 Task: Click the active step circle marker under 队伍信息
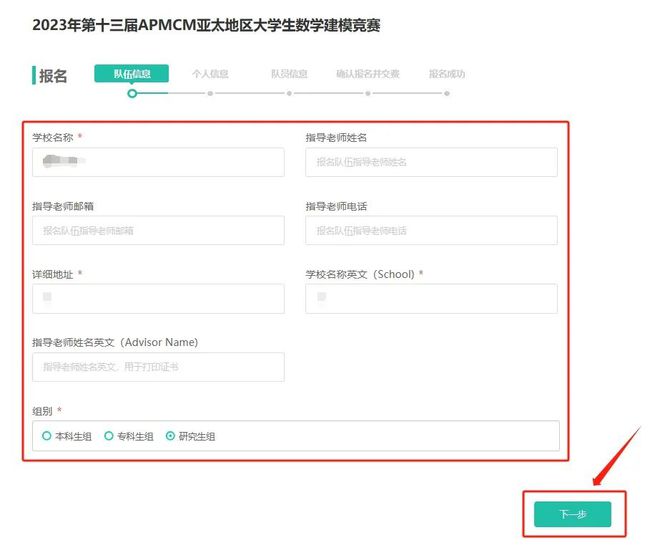point(132,93)
